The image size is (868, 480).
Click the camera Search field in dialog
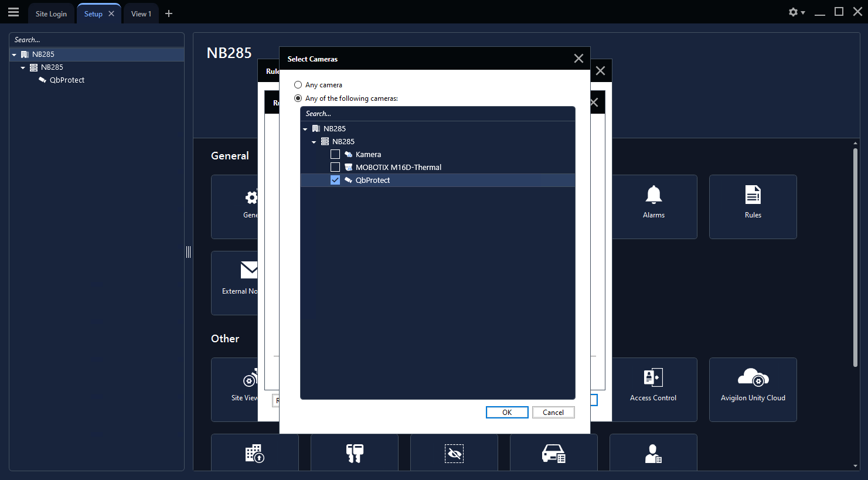[x=437, y=114]
